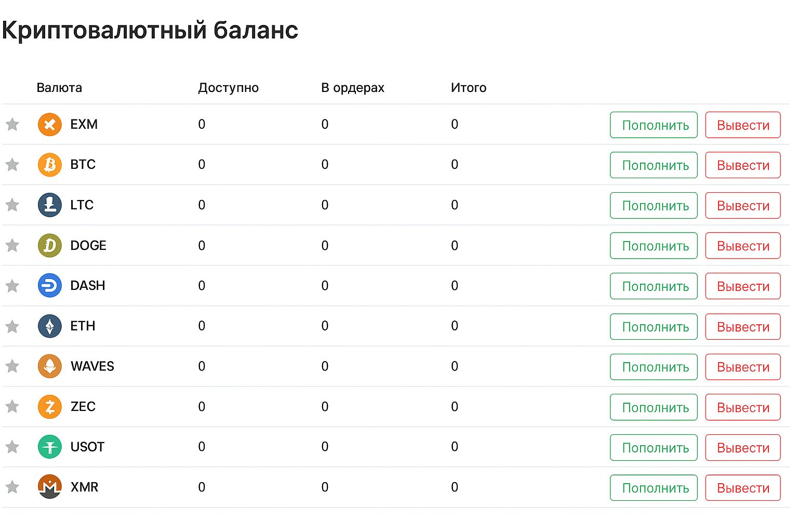Click the Итого column header
This screenshot has height=532, width=798.
pos(468,87)
